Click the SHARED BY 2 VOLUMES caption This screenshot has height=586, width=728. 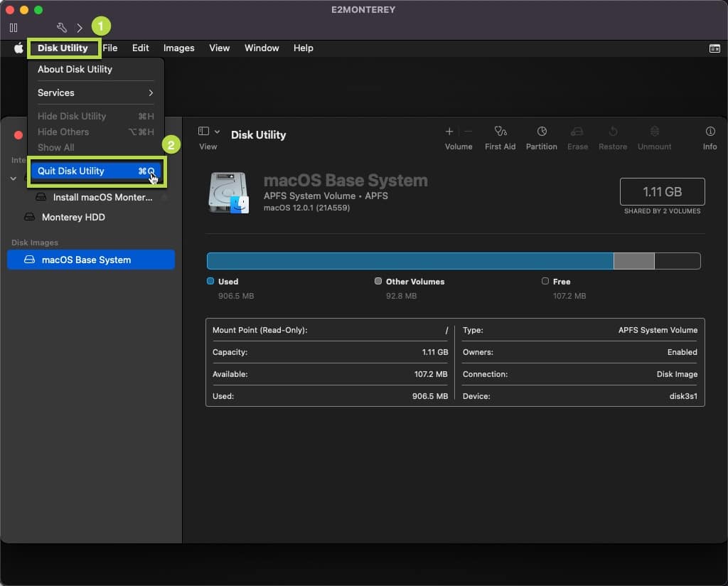(662, 211)
